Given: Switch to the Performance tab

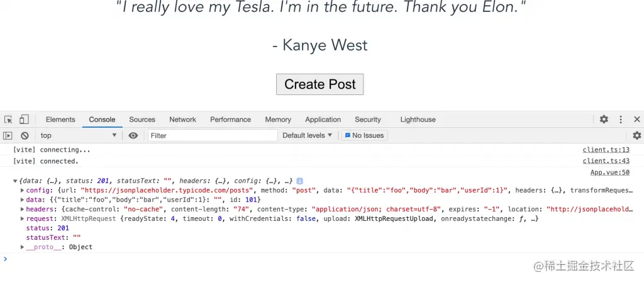Looking at the screenshot, I should coord(230,120).
